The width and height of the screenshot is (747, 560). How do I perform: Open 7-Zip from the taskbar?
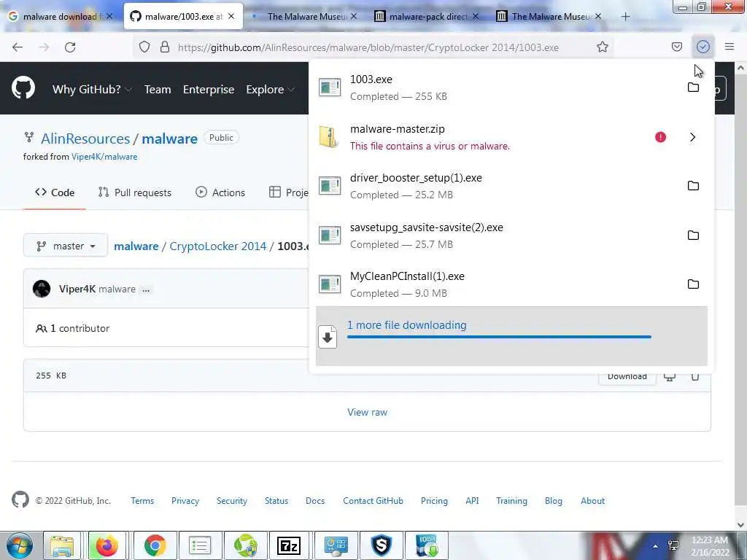[289, 545]
